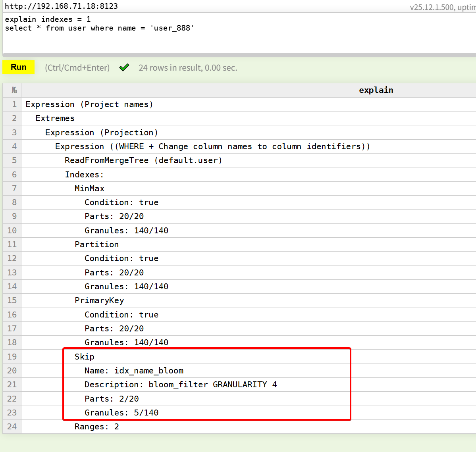Image resolution: width=476 pixels, height=452 pixels.
Task: Select the "Granules: 5/140" row
Action: [121, 413]
